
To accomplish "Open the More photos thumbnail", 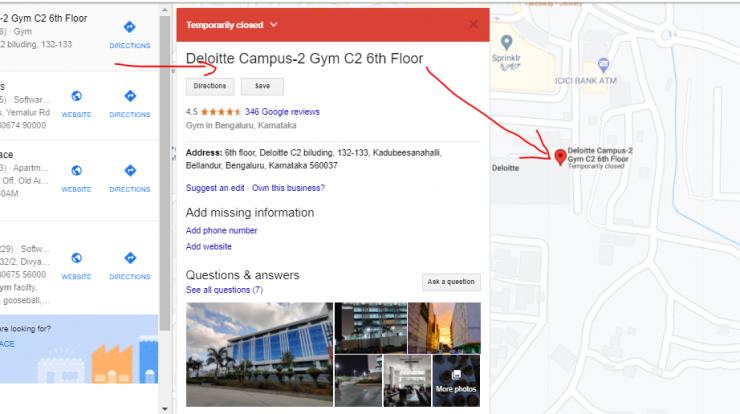I will (x=456, y=381).
